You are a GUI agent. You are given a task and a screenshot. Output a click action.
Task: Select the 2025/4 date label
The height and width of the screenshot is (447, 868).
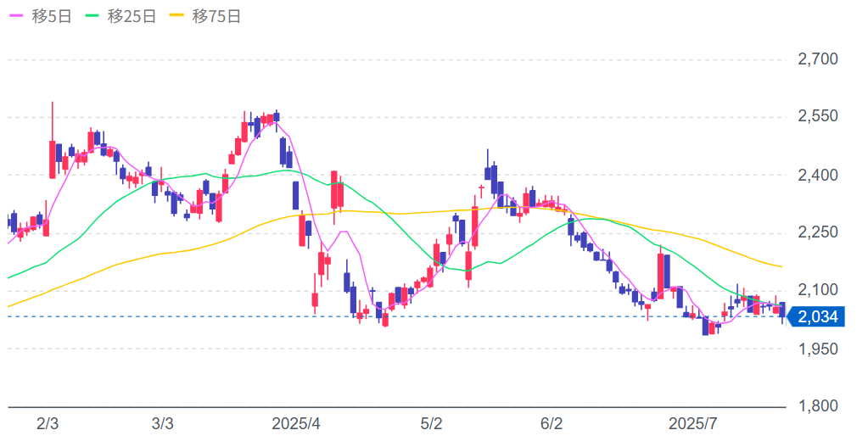pyautogui.click(x=296, y=423)
